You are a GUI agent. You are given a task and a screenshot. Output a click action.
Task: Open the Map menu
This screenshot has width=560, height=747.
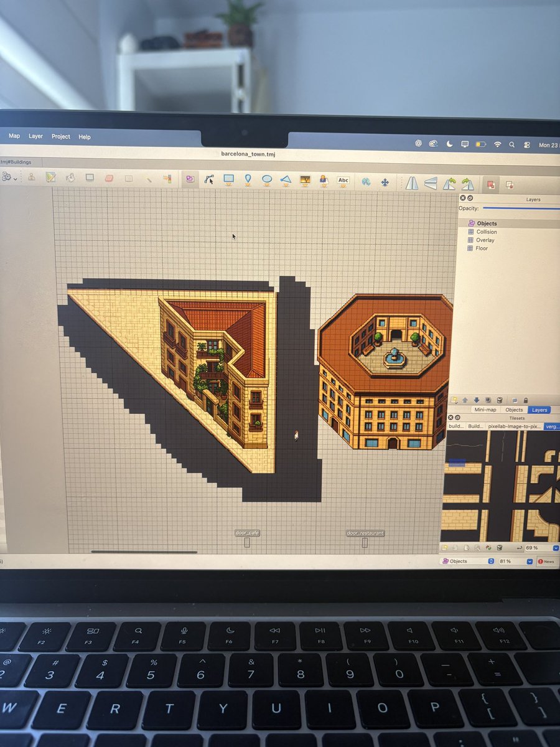[14, 136]
